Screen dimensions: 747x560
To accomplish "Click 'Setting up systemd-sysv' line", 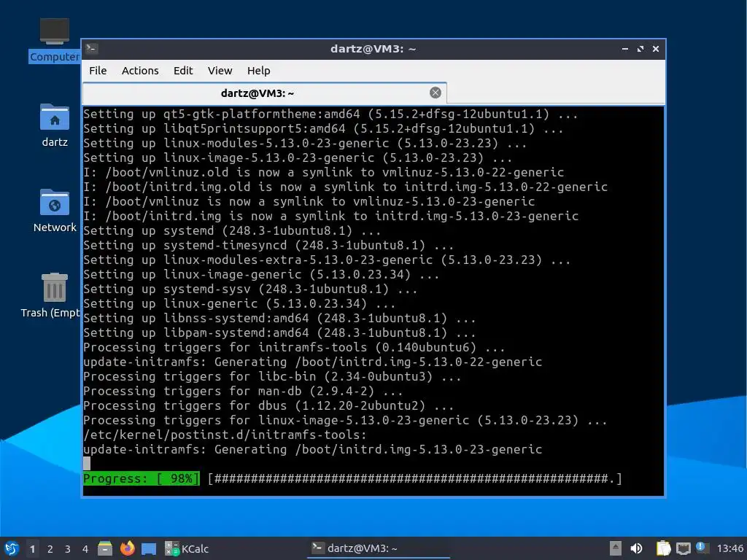I will click(x=250, y=289).
